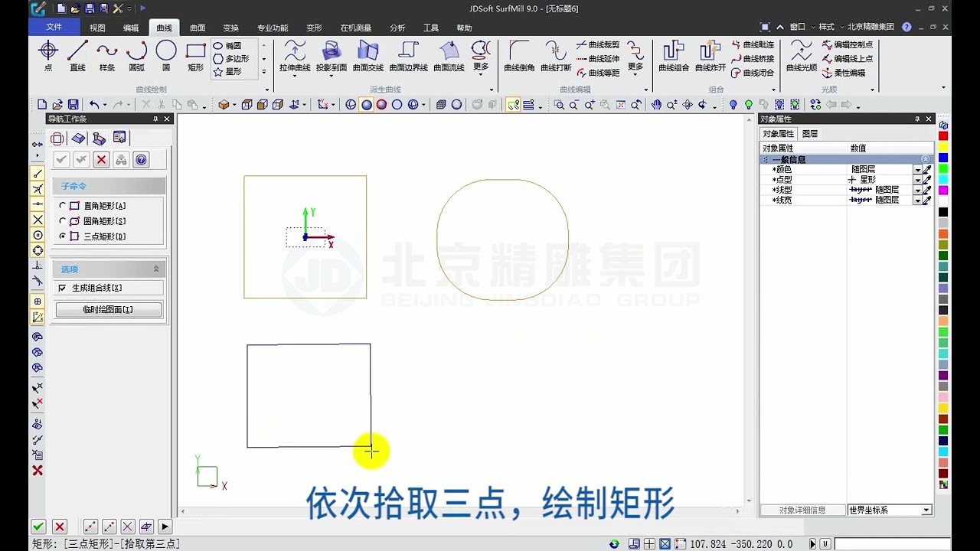
Task: Click the 曲线延伸 curve extend tool
Action: (x=599, y=58)
